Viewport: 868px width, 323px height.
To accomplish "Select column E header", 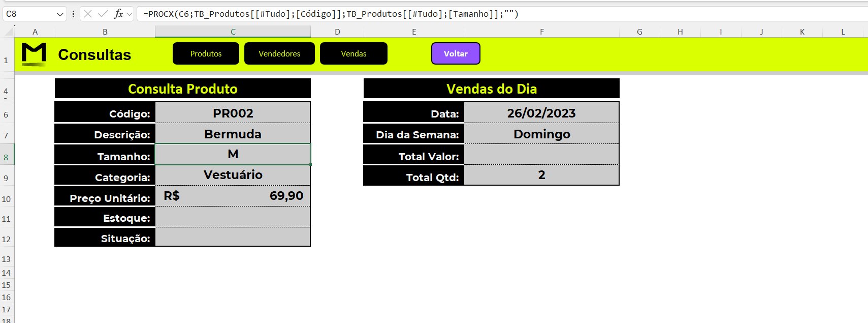I will (x=414, y=32).
